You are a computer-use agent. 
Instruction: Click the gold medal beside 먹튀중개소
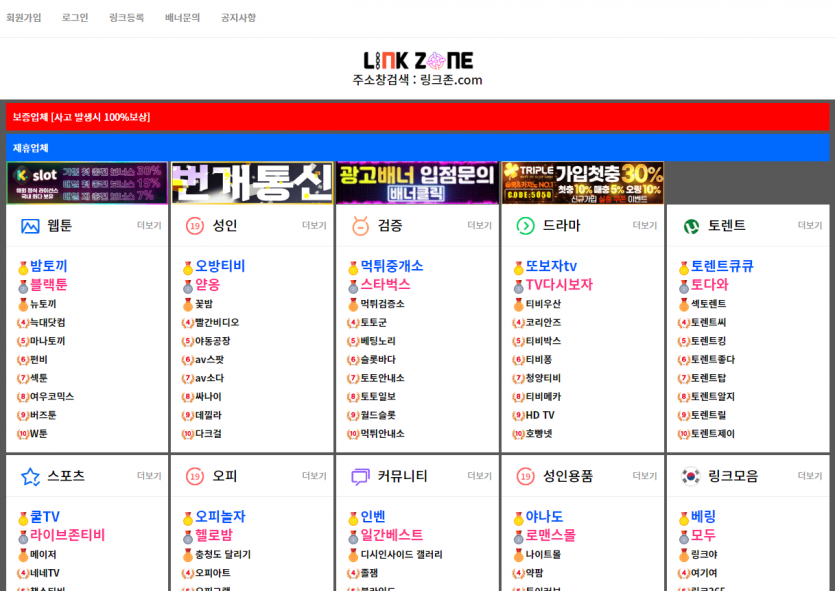pos(353,267)
